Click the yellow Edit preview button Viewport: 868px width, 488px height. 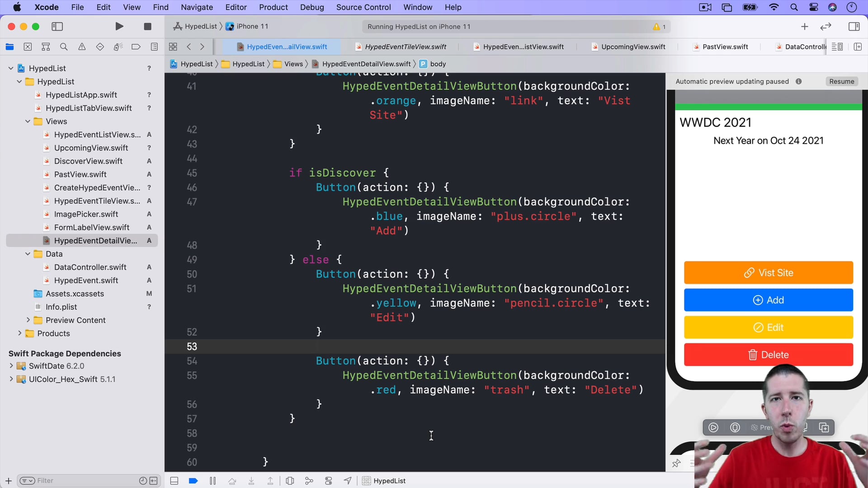coord(768,328)
